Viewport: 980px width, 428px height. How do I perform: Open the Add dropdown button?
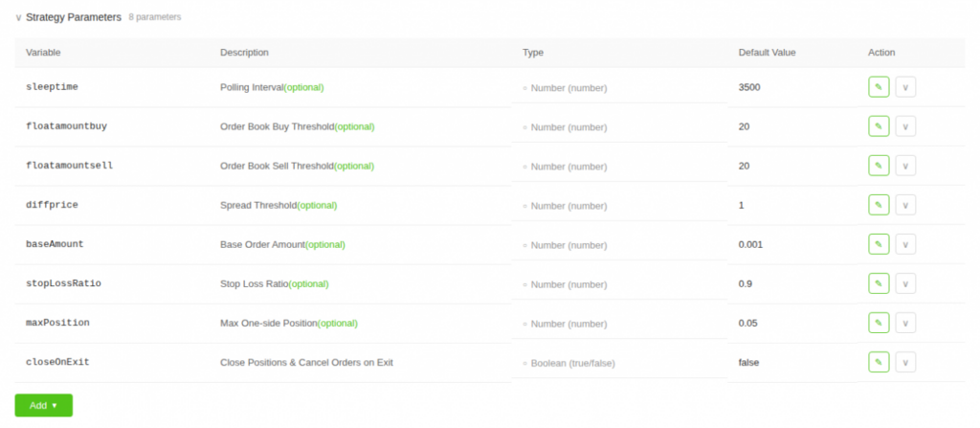43,405
